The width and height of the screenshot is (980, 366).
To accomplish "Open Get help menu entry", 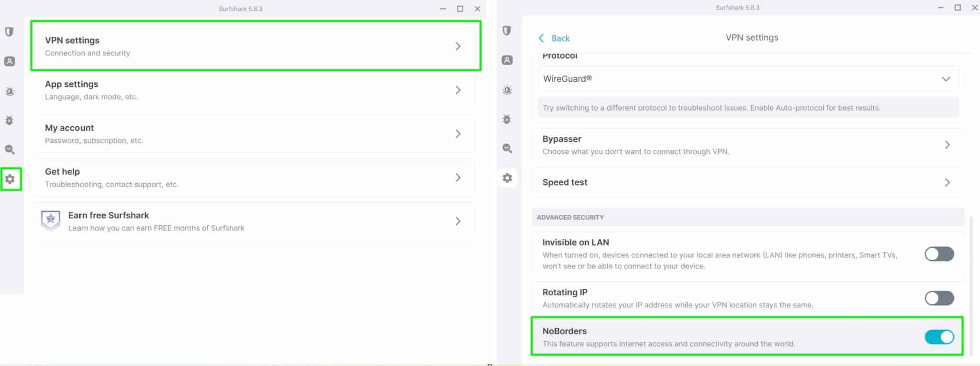I will coord(255,177).
